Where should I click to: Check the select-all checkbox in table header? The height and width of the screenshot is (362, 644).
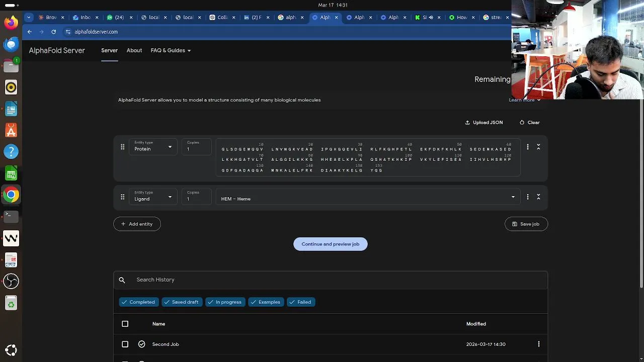(x=125, y=324)
